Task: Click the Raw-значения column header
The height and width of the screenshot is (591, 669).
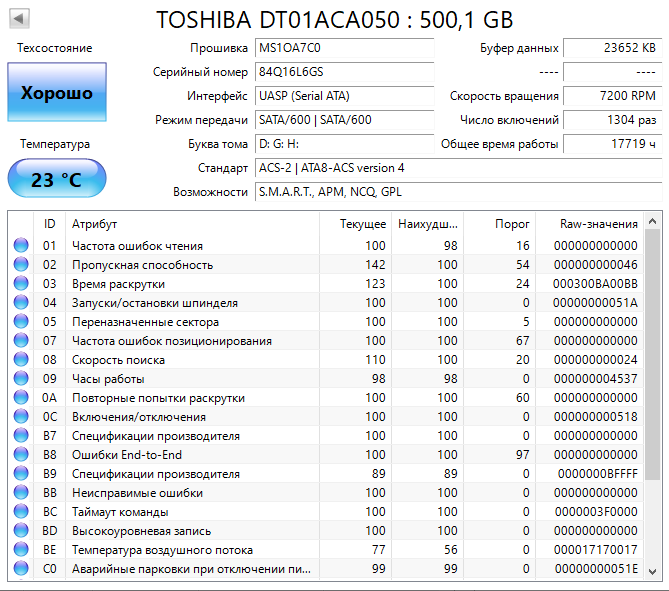Action: [590, 224]
